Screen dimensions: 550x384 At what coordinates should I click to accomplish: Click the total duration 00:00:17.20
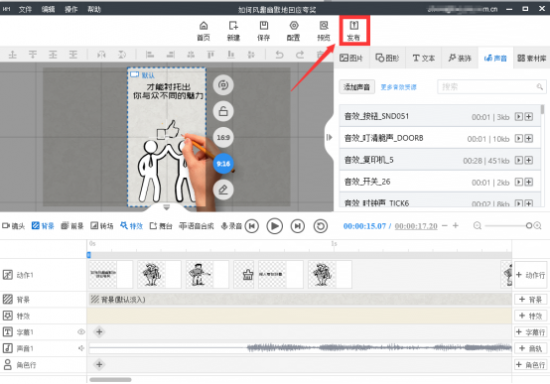coord(416,226)
